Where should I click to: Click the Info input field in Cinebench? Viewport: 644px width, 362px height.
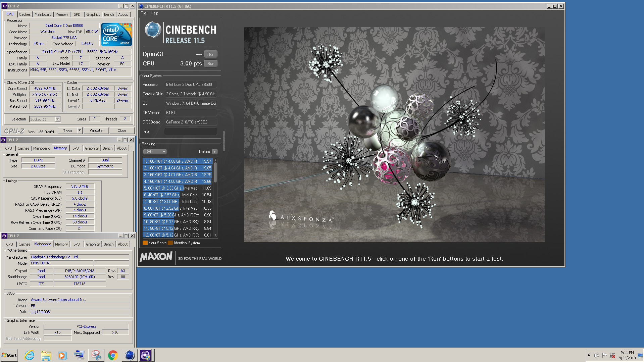click(191, 132)
